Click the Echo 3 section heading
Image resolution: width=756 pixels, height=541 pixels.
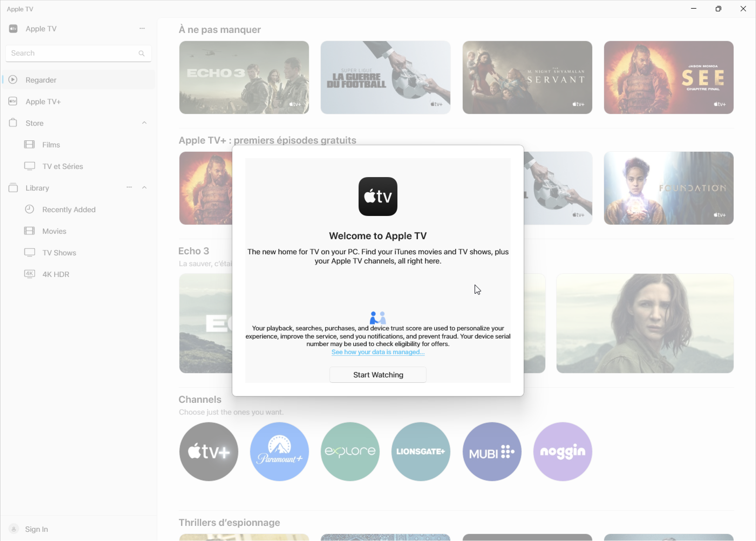click(x=194, y=251)
